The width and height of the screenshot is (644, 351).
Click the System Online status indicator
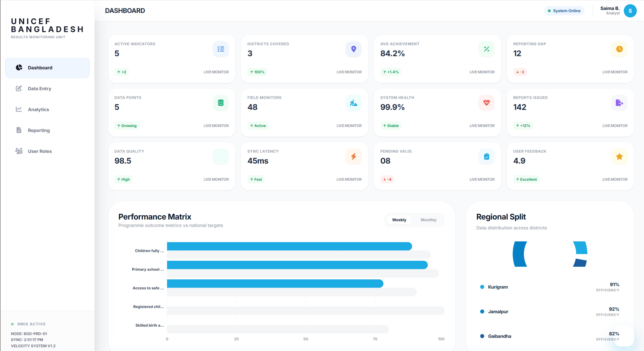(x=564, y=11)
